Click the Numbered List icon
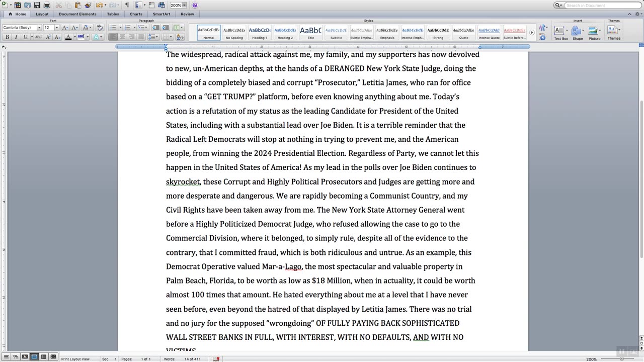This screenshot has height=362, width=644. [127, 28]
